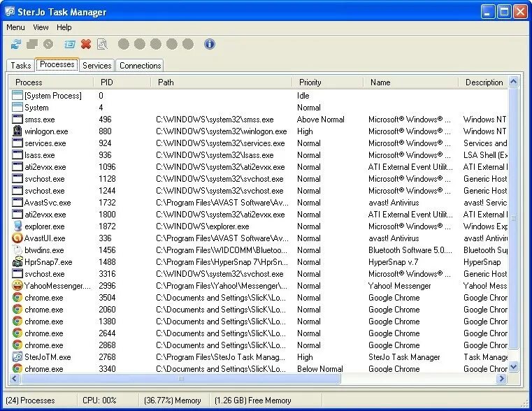
Task: Select the services.exe process row
Action: pos(259,143)
